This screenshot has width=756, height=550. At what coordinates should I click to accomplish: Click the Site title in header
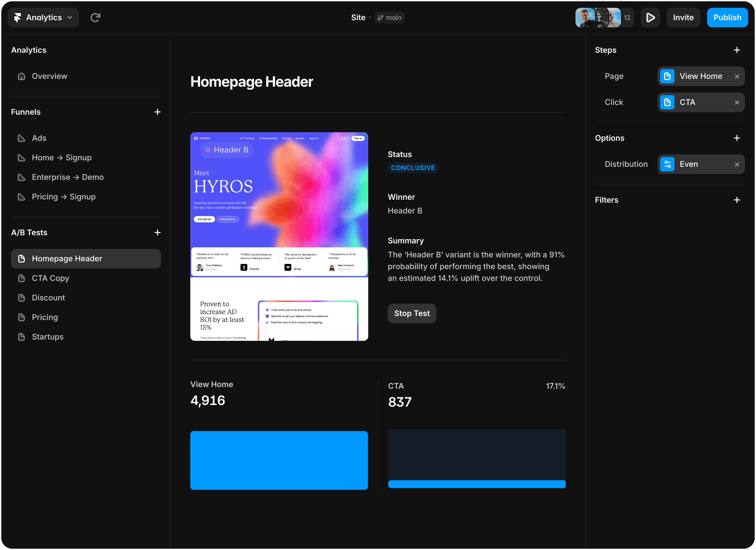point(358,18)
